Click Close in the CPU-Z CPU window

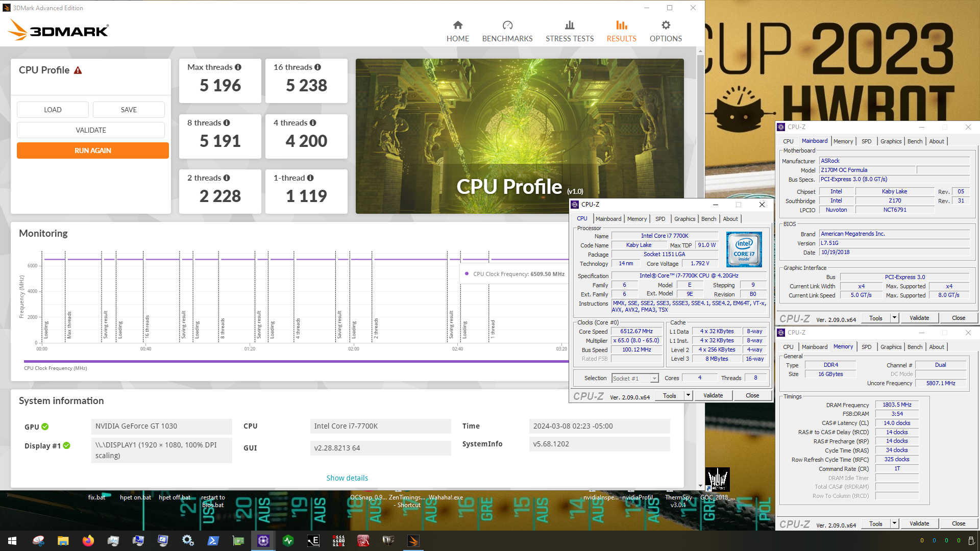click(x=752, y=395)
